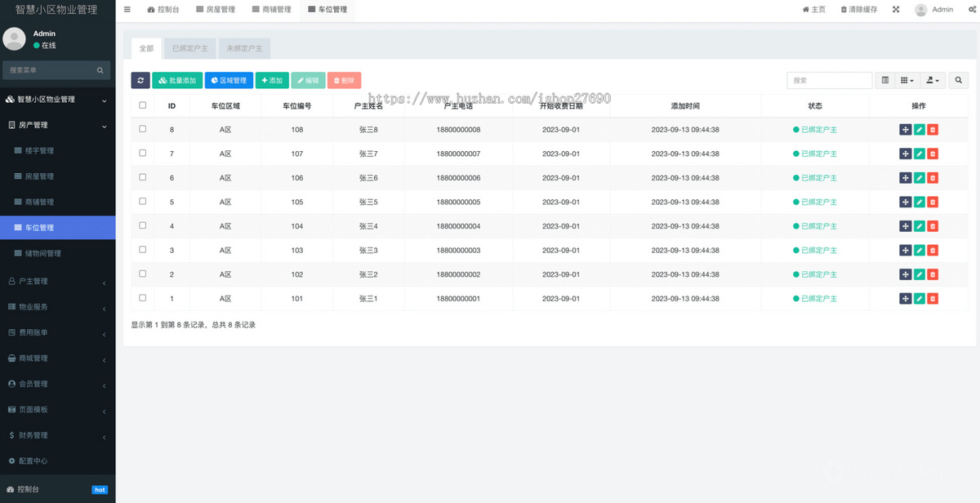The image size is (980, 503).
Task: Click the drag-move icon in row 3
Action: [905, 250]
